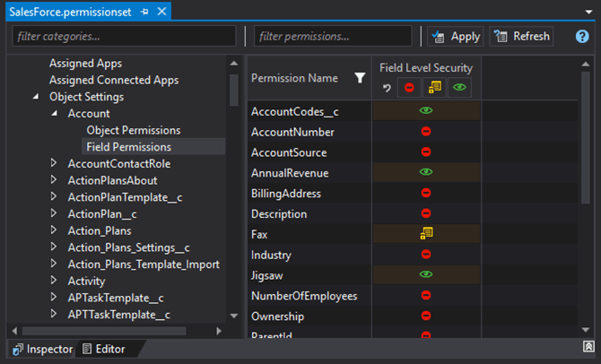Expand APTTaskTemplate__c node
The height and width of the screenshot is (364, 601).
[54, 314]
